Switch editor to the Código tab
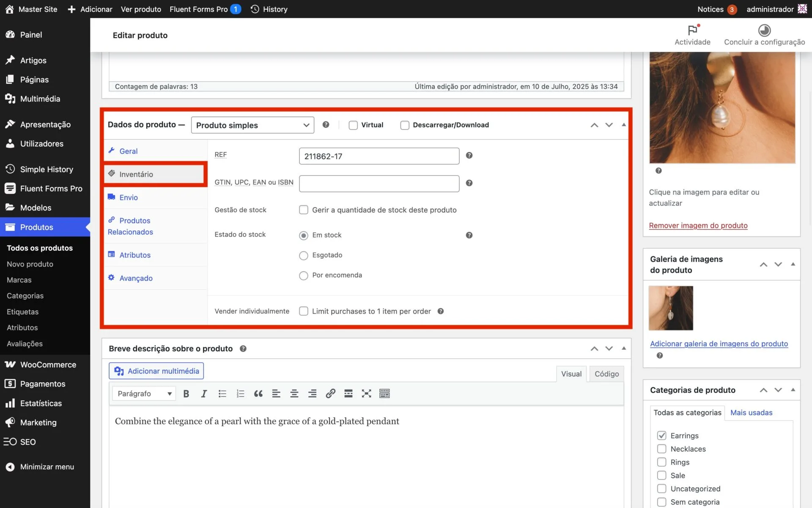 pyautogui.click(x=606, y=374)
